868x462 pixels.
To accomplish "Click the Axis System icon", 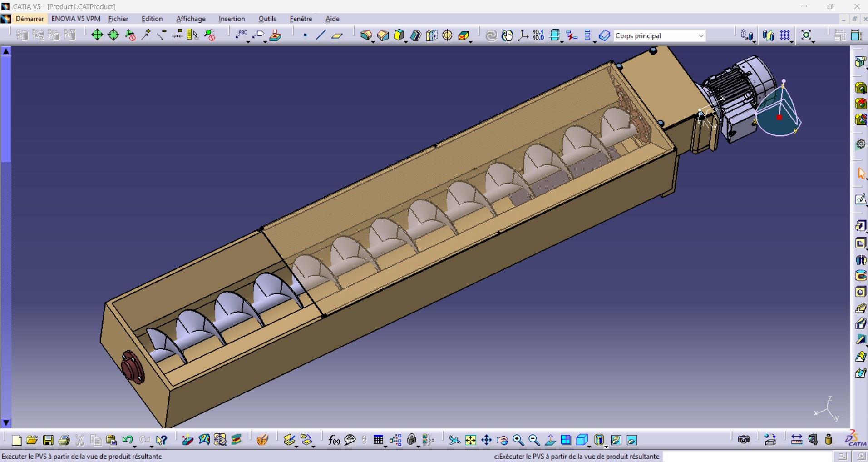I will click(523, 35).
